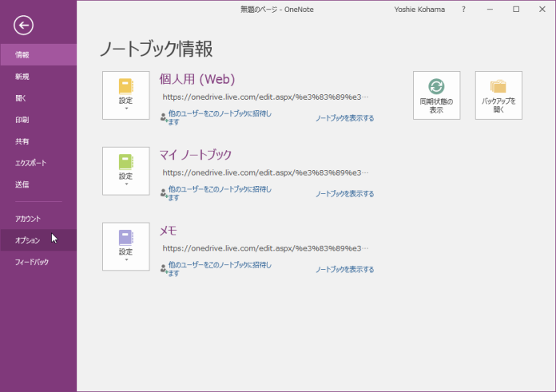Open オプション in the sidebar

(x=26, y=240)
